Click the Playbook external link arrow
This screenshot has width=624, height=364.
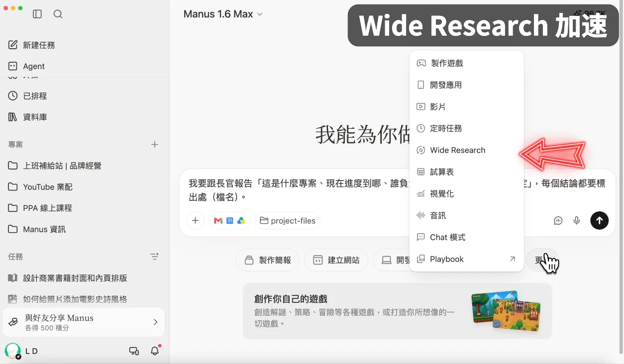point(512,259)
